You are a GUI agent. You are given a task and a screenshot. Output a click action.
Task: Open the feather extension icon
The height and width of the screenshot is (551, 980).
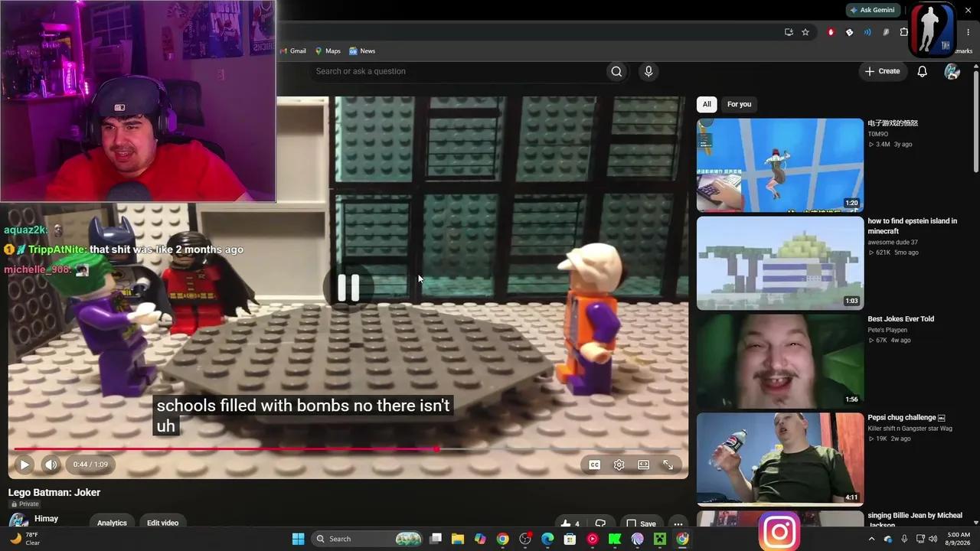point(886,32)
